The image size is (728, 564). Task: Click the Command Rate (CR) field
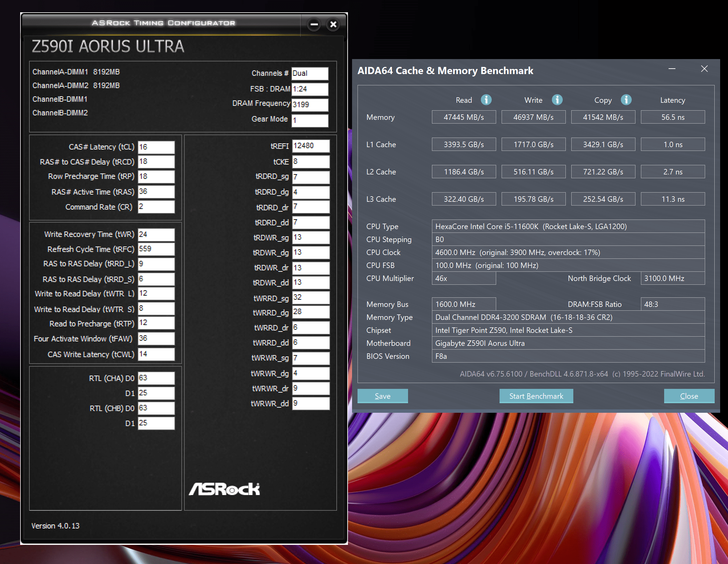coord(156,207)
